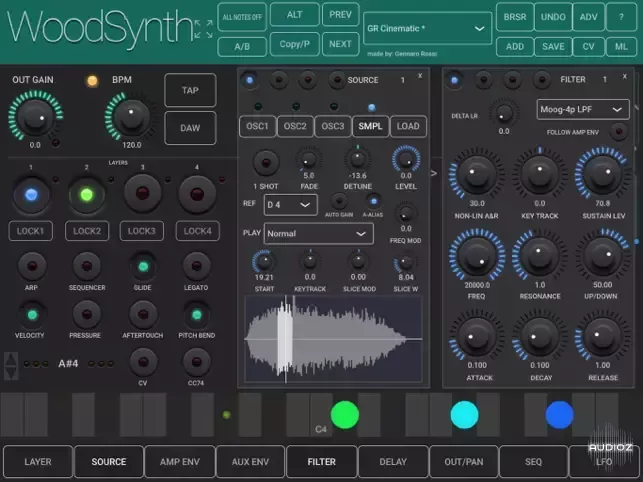Viewport: 643px width, 482px height.
Task: Click the NEXT preset button
Action: click(340, 44)
